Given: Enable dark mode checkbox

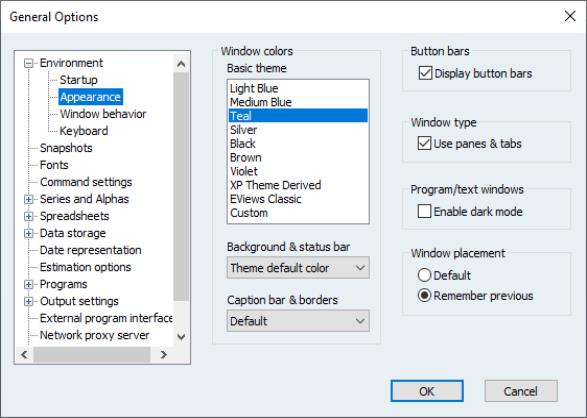Looking at the screenshot, I should tap(424, 211).
